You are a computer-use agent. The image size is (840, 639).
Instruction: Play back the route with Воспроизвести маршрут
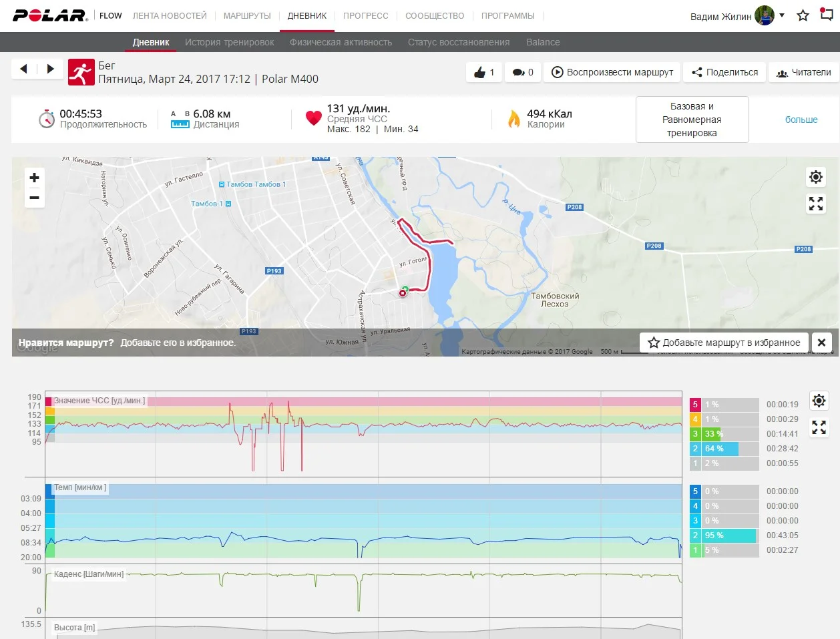tap(612, 72)
